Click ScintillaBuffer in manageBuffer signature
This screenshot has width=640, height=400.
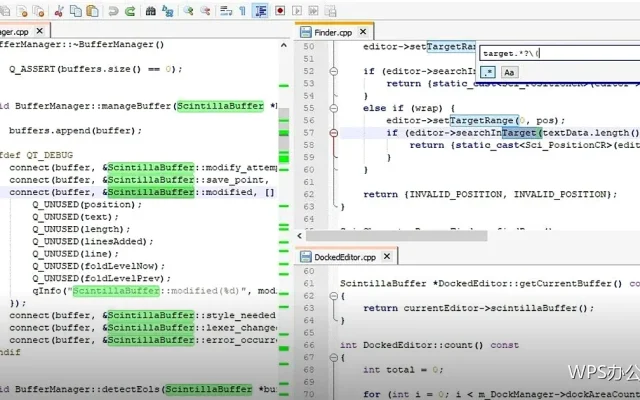click(x=220, y=106)
